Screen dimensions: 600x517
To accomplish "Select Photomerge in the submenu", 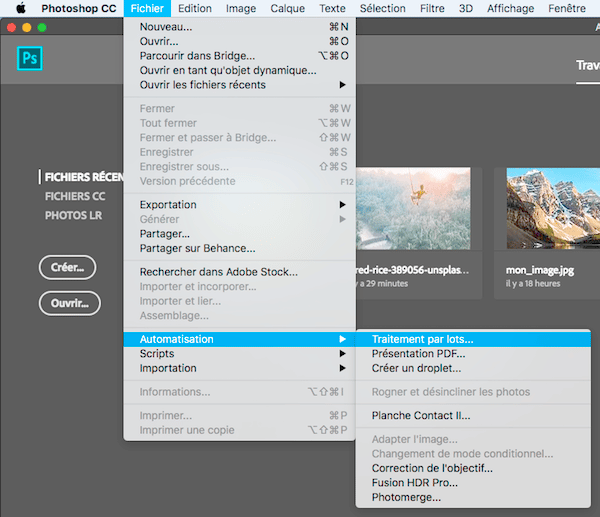I will coord(406,496).
